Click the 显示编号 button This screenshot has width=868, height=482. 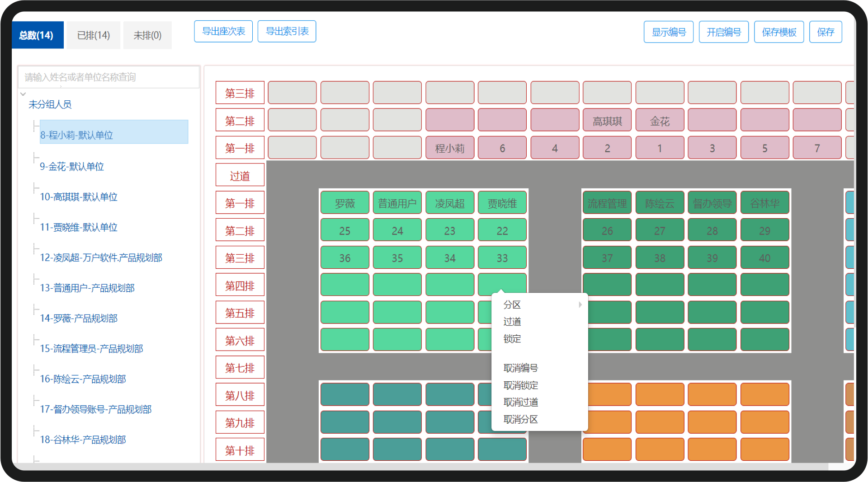(668, 32)
